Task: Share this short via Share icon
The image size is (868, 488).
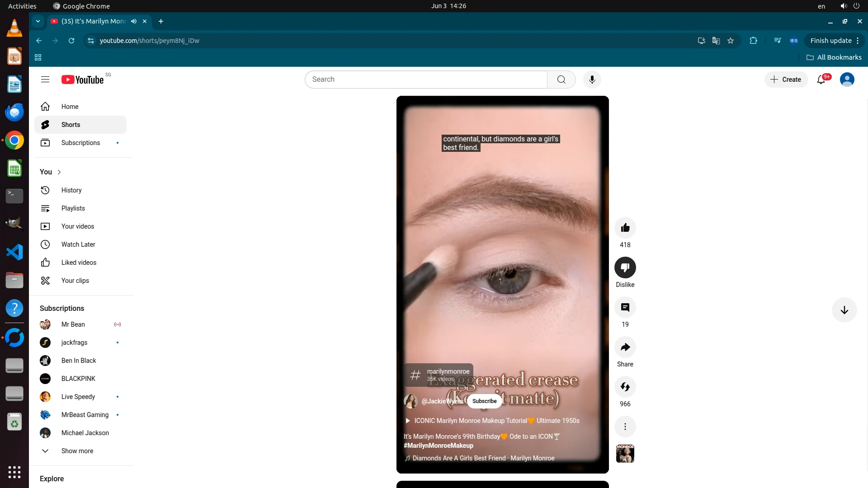Action: 625,347
